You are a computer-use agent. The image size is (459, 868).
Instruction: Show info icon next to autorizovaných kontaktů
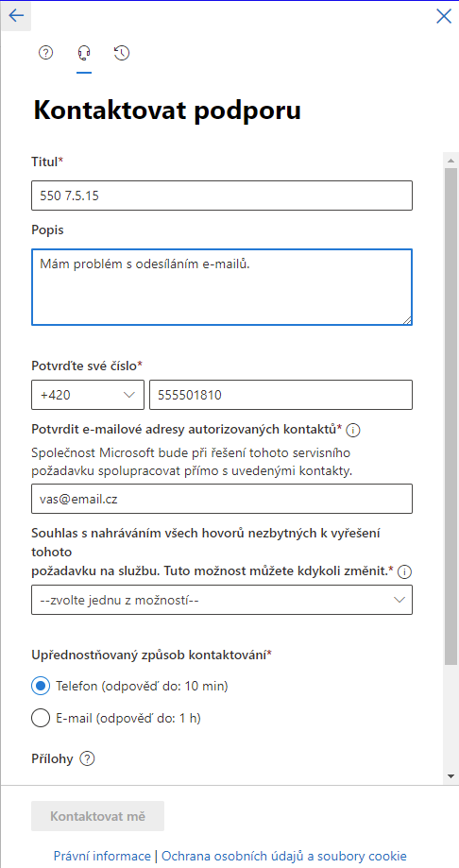(353, 429)
